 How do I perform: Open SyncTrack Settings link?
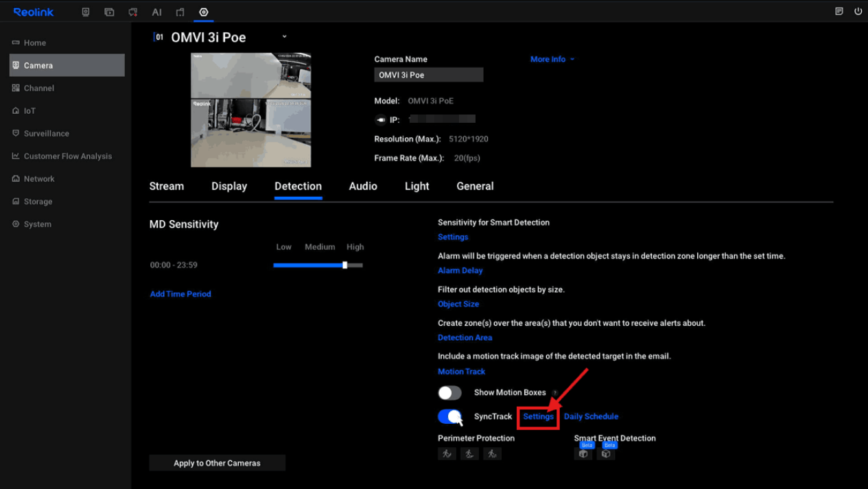pos(538,416)
